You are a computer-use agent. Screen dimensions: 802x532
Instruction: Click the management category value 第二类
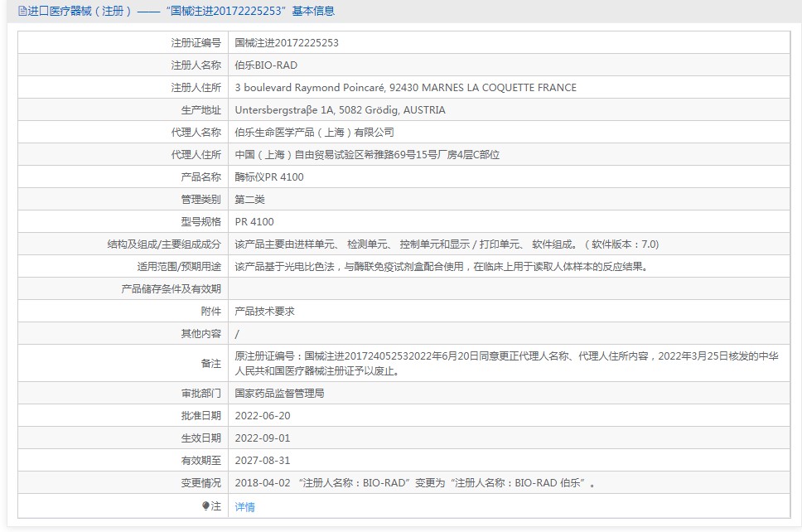250,200
